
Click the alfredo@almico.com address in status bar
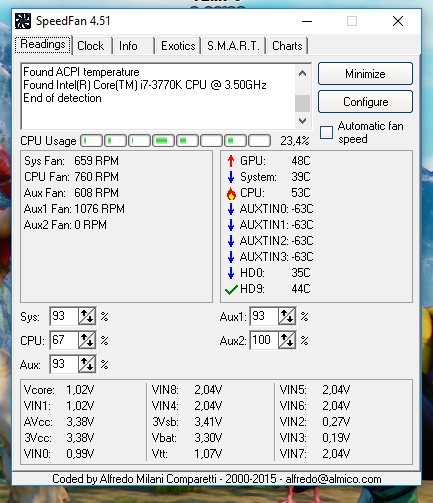(x=333, y=479)
